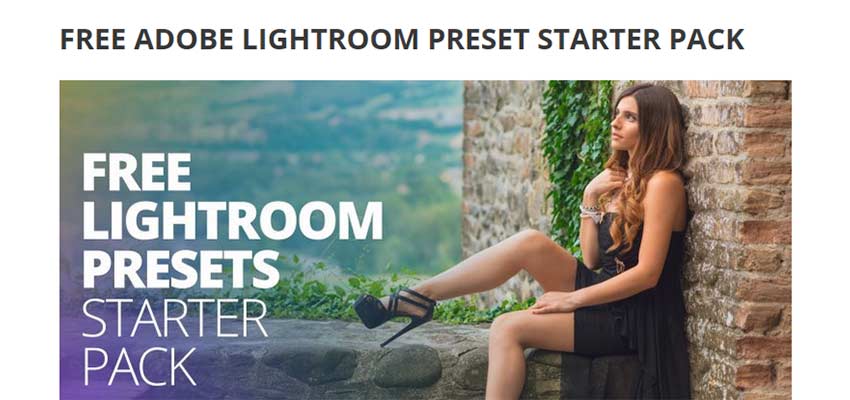Click the PRESETS word on the banner
Viewport: 850px width, 400px height.
click(x=181, y=269)
